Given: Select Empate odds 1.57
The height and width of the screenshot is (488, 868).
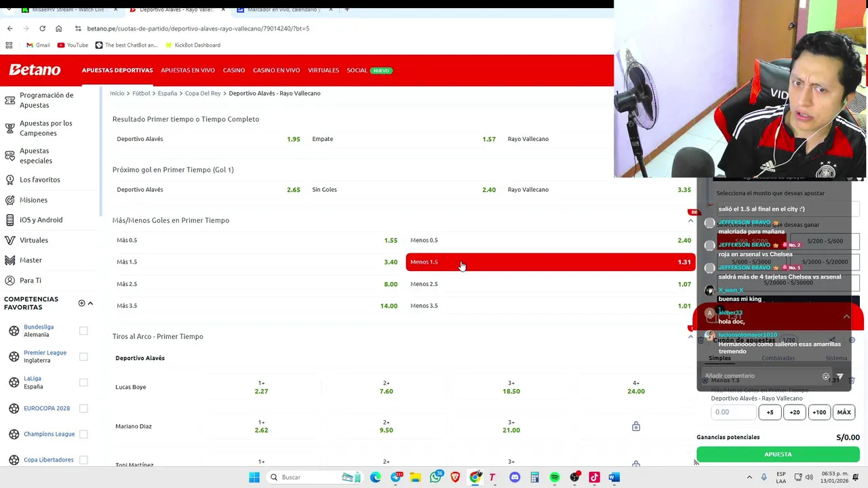Looking at the screenshot, I should coord(403,139).
